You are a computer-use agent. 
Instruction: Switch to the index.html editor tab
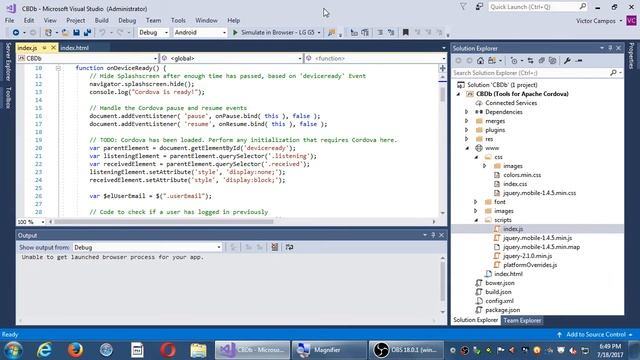(75, 48)
